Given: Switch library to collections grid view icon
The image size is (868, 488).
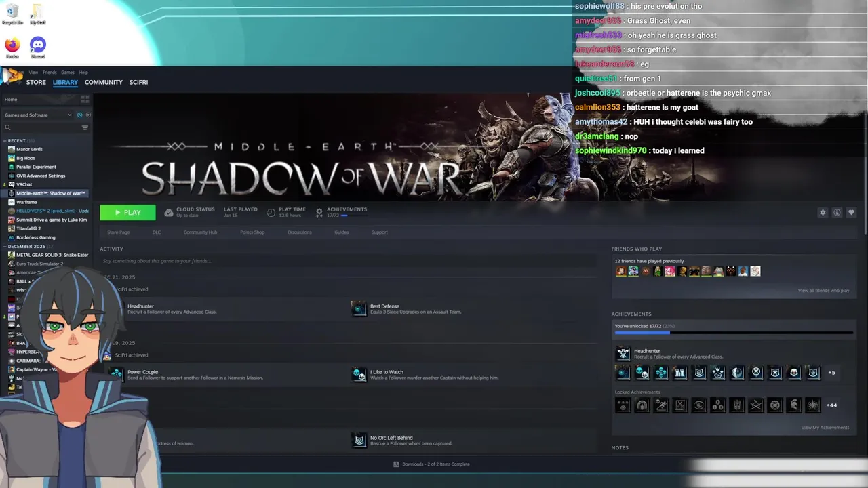Looking at the screenshot, I should coord(85,99).
